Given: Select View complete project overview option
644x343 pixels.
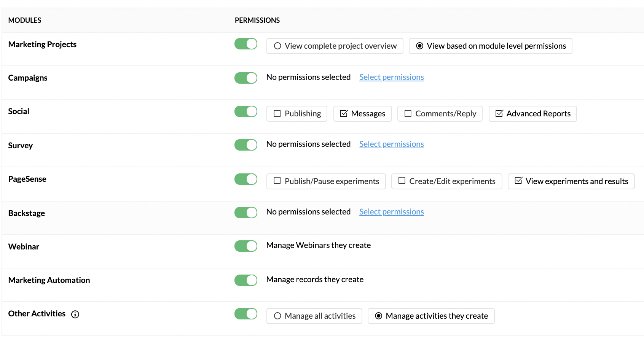Looking at the screenshot, I should click(x=335, y=46).
